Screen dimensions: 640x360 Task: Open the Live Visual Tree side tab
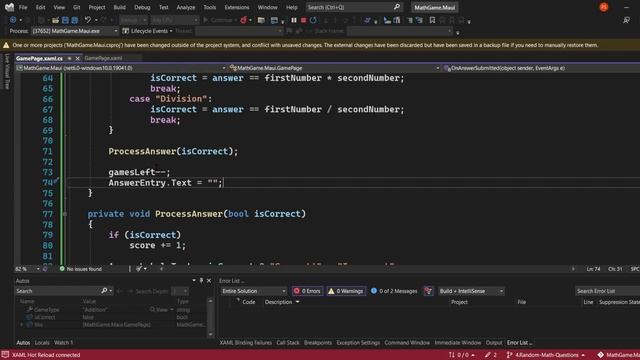(x=7, y=71)
